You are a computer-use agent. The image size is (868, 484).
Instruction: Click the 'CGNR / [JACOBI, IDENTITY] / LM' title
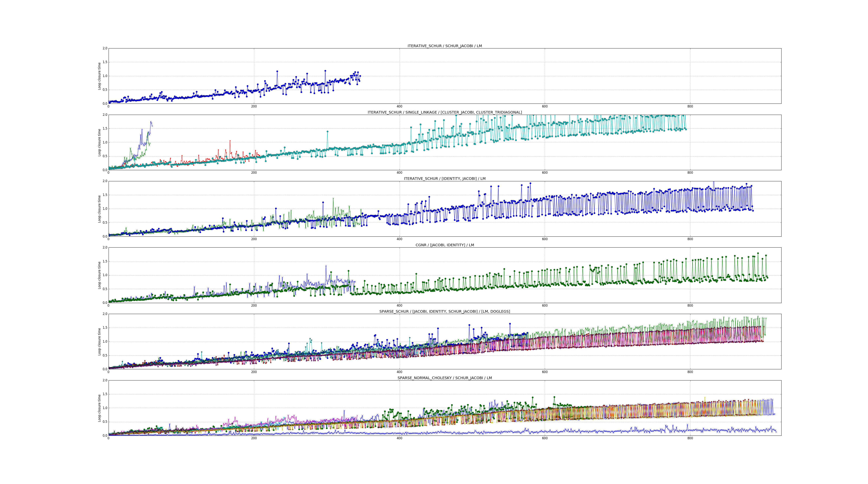click(444, 245)
